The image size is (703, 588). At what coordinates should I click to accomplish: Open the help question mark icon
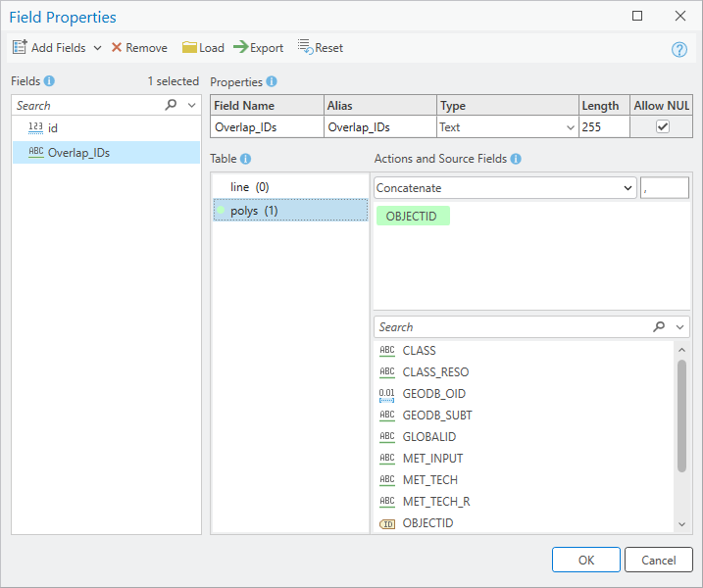[x=678, y=49]
